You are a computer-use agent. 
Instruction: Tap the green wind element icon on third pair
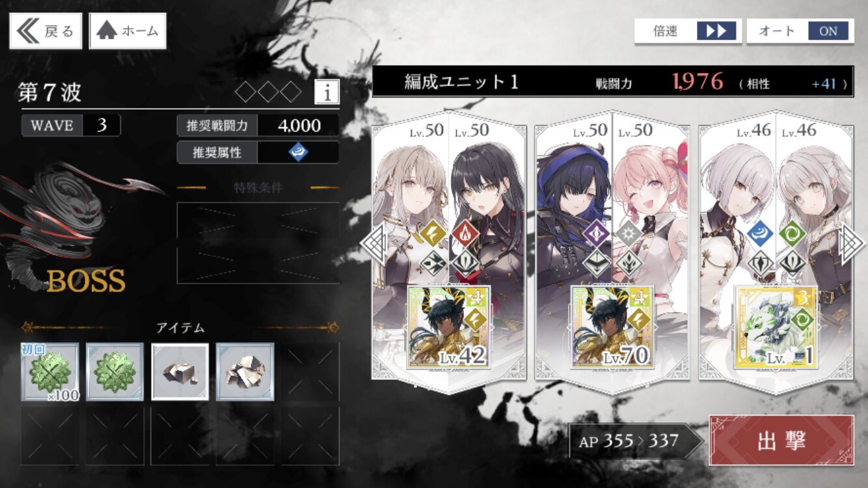(x=793, y=234)
